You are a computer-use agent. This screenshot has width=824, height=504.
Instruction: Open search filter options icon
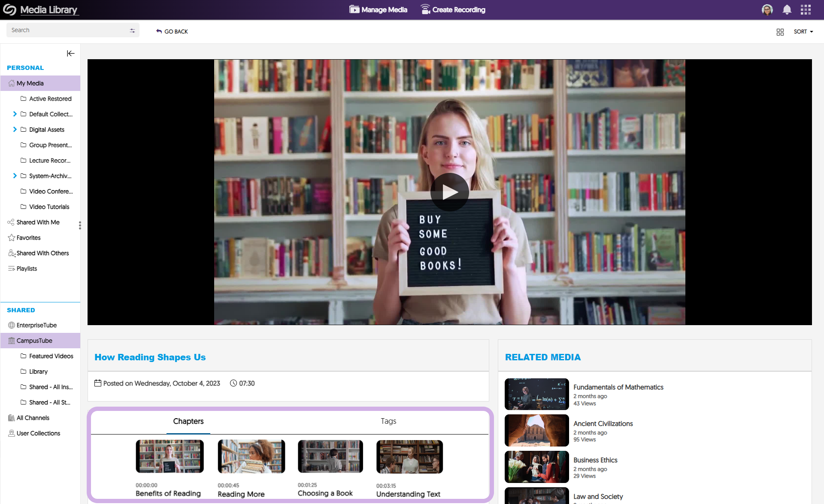tap(132, 30)
